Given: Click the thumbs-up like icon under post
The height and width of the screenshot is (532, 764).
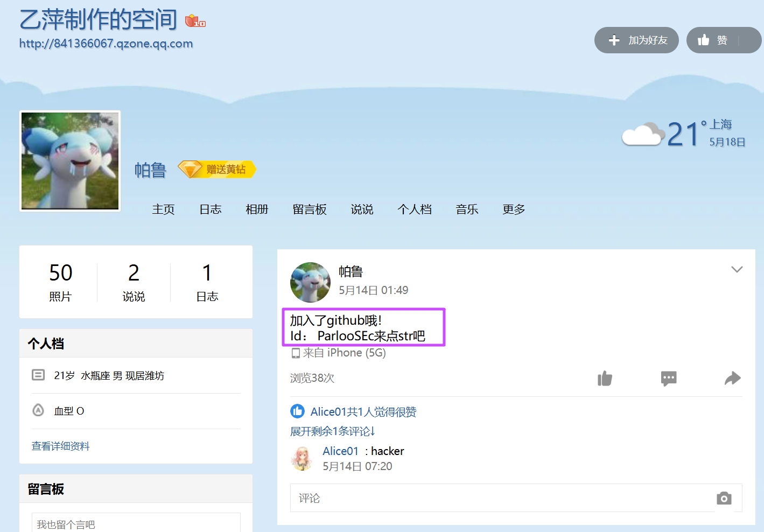Looking at the screenshot, I should tap(605, 379).
